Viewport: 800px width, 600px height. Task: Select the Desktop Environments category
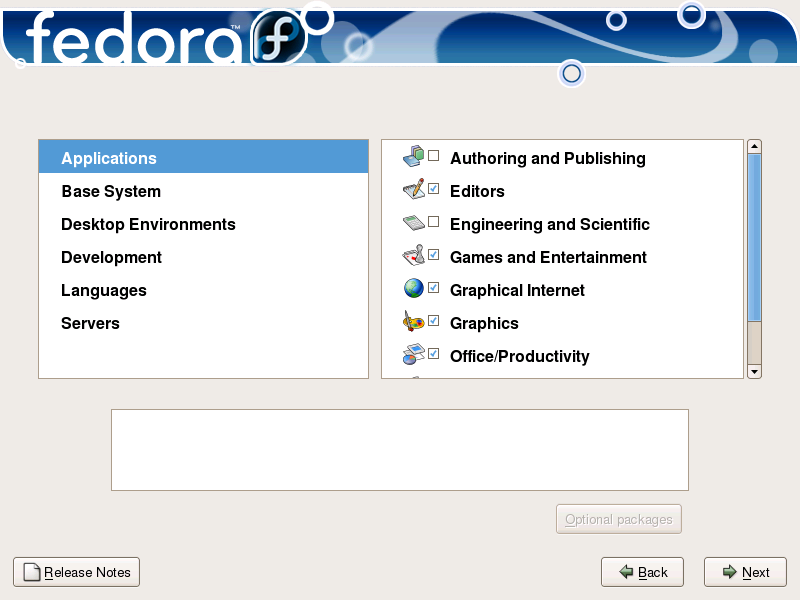[x=204, y=224]
